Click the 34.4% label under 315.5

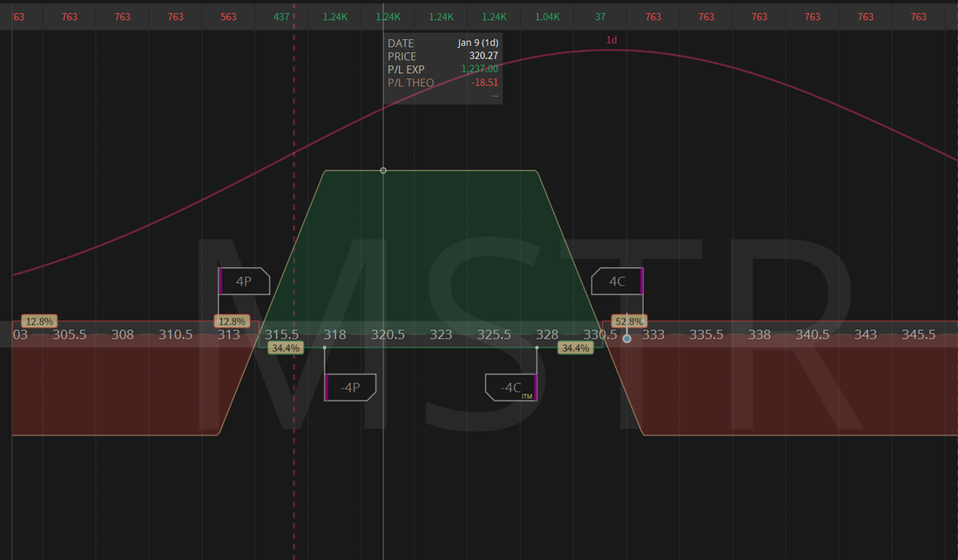tap(286, 348)
